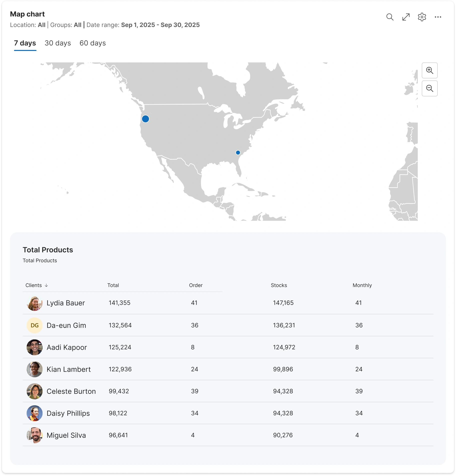
Task: Switch to the 30 days tab
Action: point(58,43)
